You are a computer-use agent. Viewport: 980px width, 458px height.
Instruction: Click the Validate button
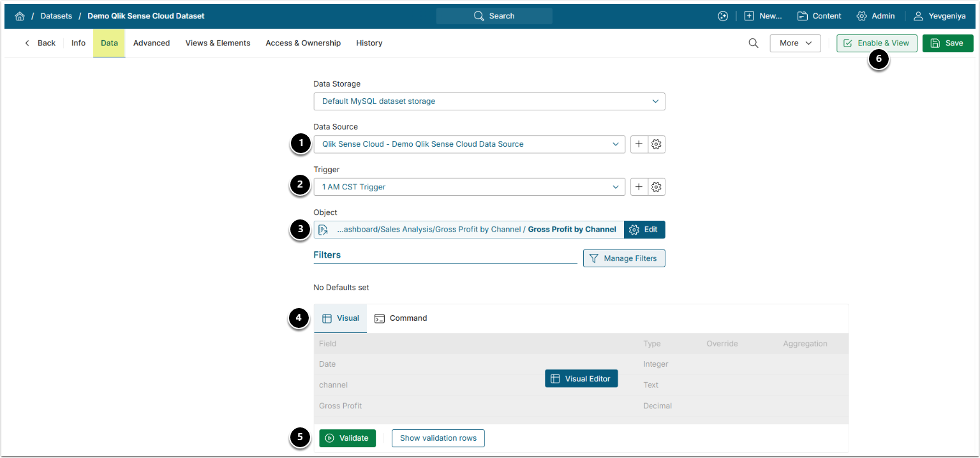[x=347, y=438]
